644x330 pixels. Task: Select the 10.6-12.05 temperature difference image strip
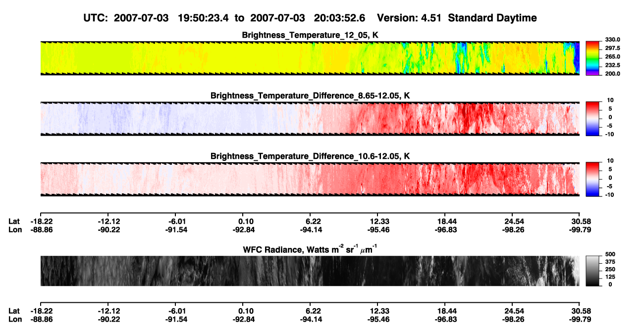[x=310, y=179]
